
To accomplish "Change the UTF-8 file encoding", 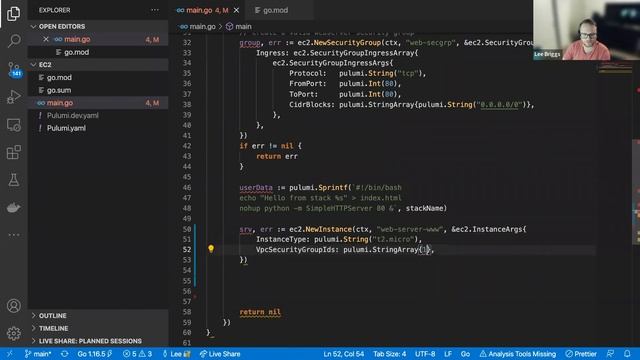I will pos(425,354).
